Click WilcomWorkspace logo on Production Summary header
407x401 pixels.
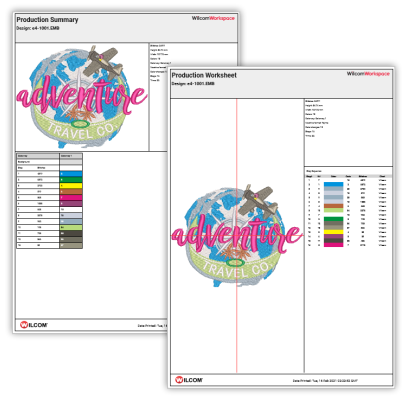tap(213, 18)
